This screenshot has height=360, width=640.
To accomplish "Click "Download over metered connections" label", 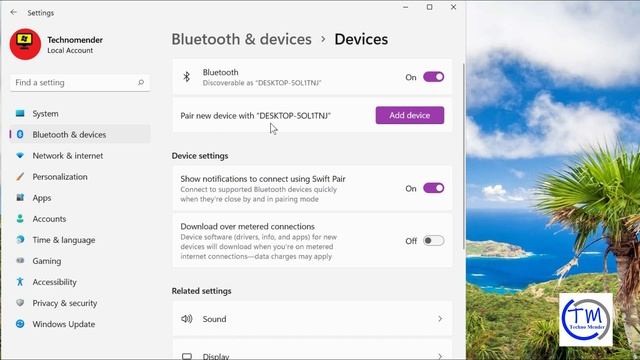I will click(x=247, y=226).
